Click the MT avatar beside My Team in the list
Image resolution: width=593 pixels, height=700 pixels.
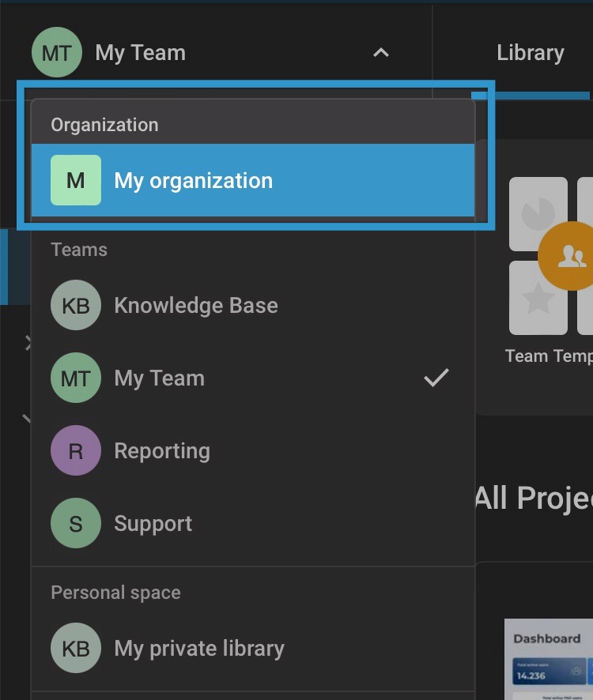click(75, 378)
